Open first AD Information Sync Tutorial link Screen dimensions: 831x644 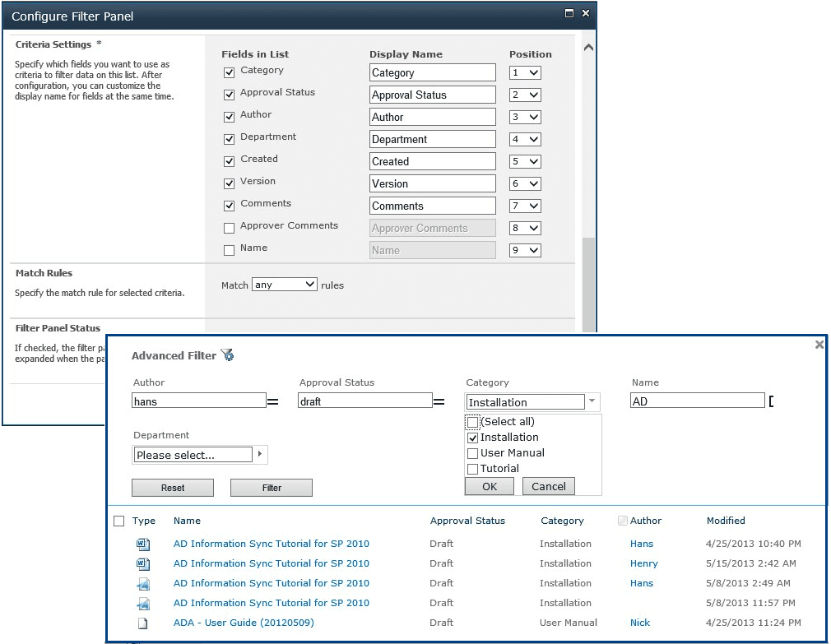pos(272,544)
